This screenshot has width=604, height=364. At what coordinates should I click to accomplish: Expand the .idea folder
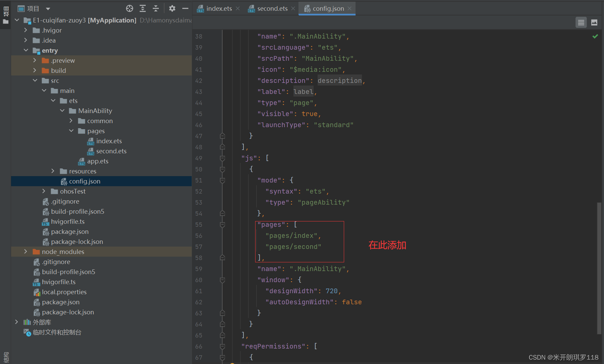pyautogui.click(x=26, y=40)
